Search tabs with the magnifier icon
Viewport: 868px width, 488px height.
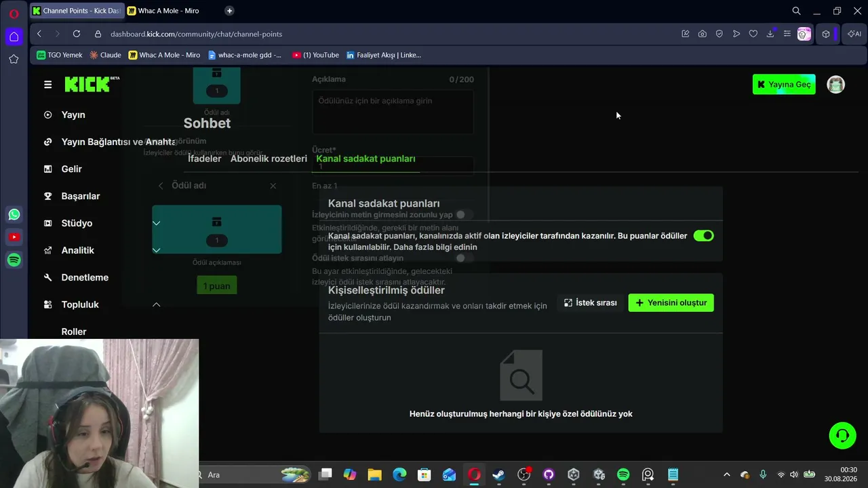(797, 11)
